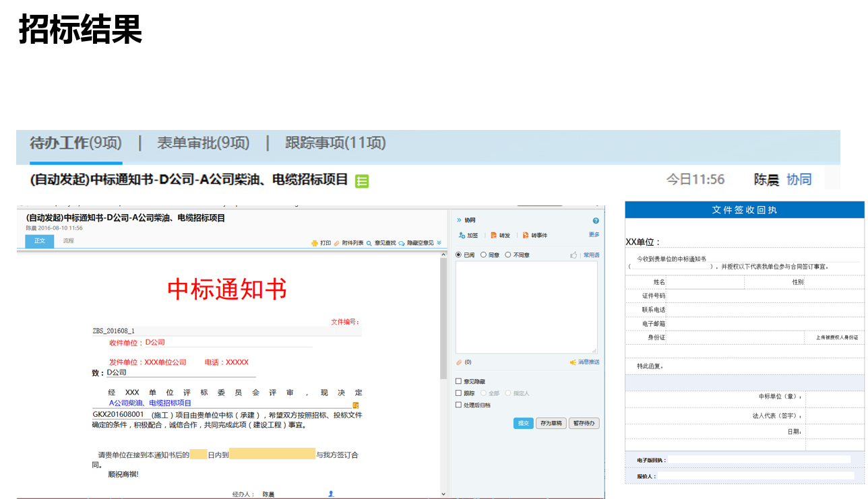This screenshot has height=499, width=868.
Task: Click the blue 提交 button
Action: click(x=523, y=424)
